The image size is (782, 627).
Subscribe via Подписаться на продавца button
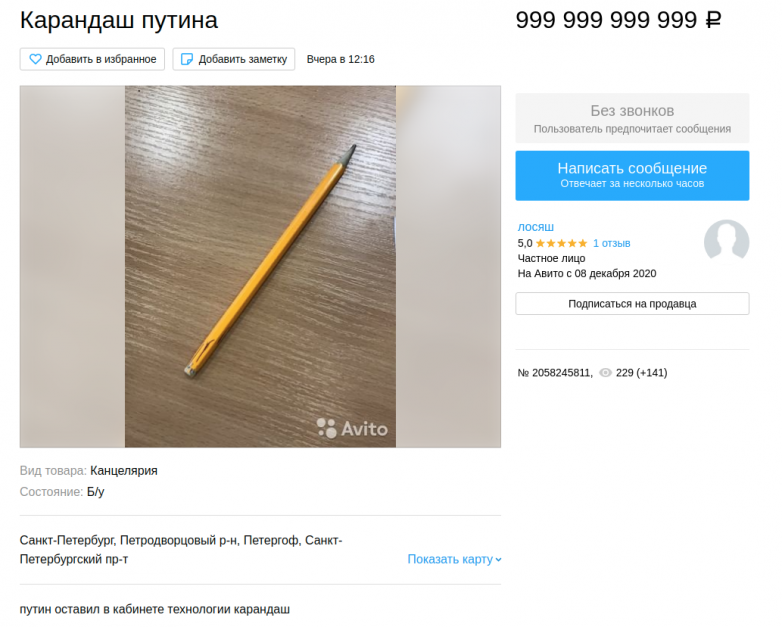pyautogui.click(x=632, y=304)
